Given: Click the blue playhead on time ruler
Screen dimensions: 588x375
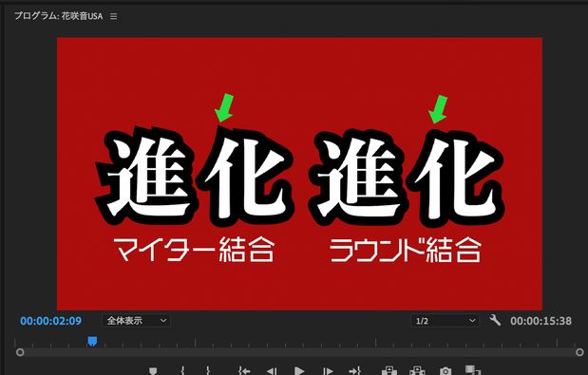Looking at the screenshot, I should (x=92, y=341).
